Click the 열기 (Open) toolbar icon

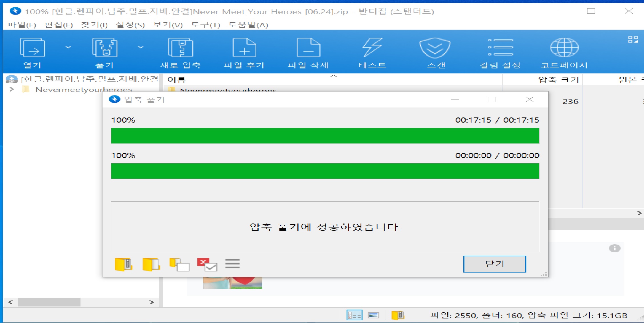click(x=32, y=48)
